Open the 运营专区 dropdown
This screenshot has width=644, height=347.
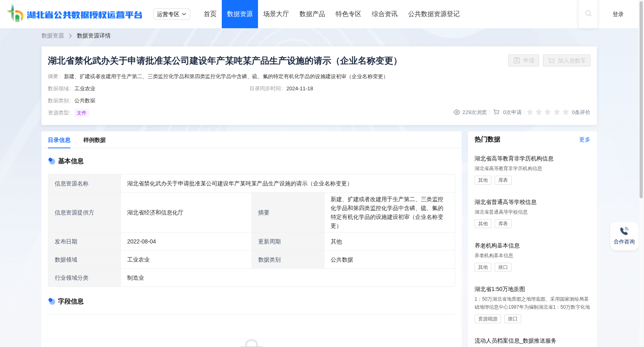coord(172,14)
